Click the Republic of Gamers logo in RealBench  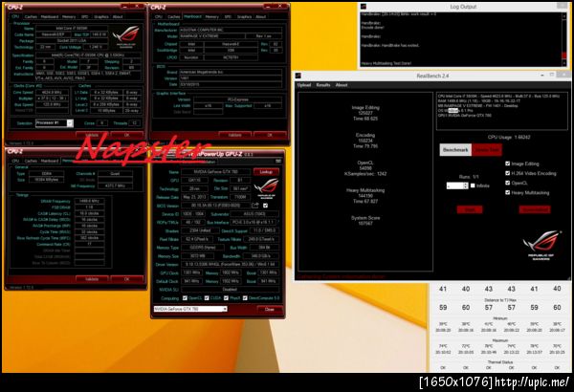(541, 245)
